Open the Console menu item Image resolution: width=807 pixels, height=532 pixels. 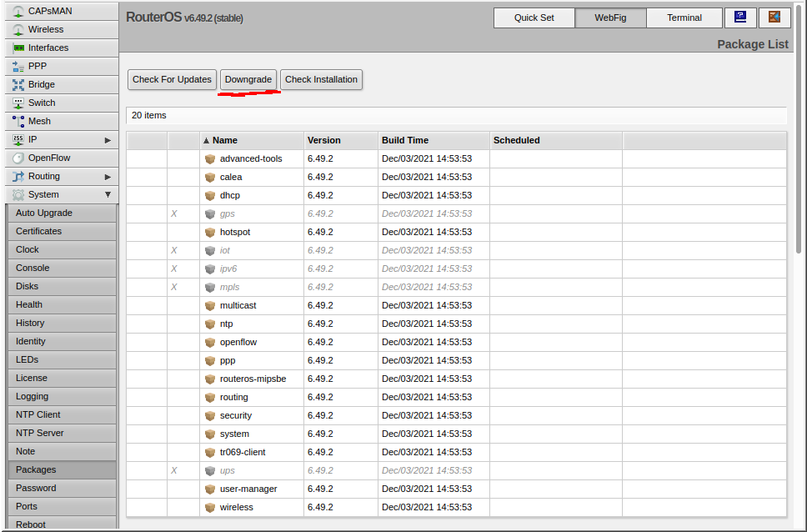coord(63,269)
